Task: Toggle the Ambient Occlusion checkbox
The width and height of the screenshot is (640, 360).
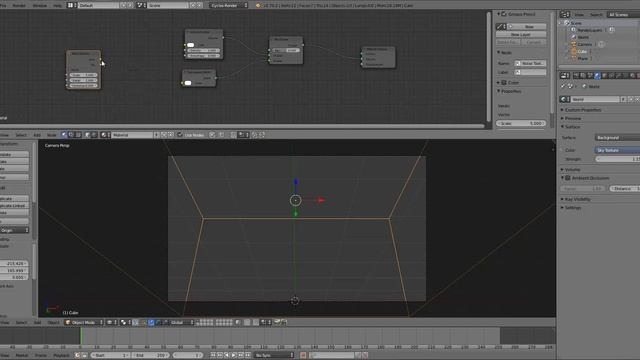Action: (x=568, y=178)
